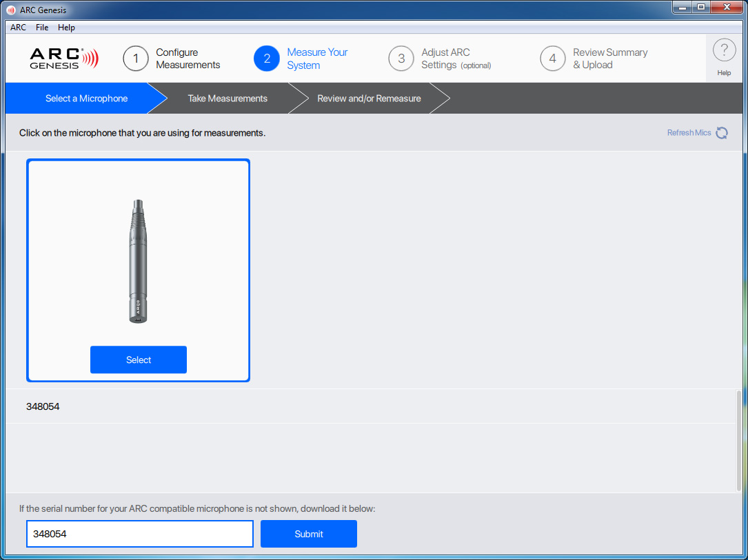
Task: Close the ARC Genesis window
Action: [727, 7]
